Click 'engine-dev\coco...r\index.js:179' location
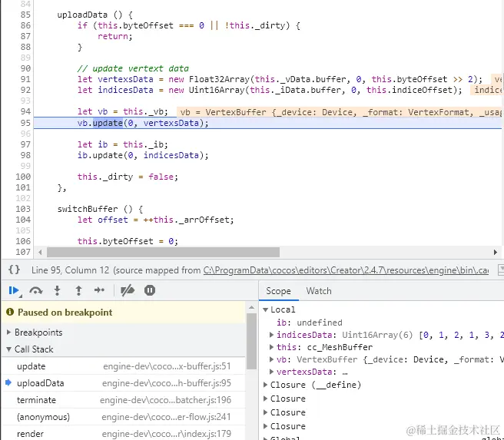Viewport: 504px width, 440px height. [167, 434]
